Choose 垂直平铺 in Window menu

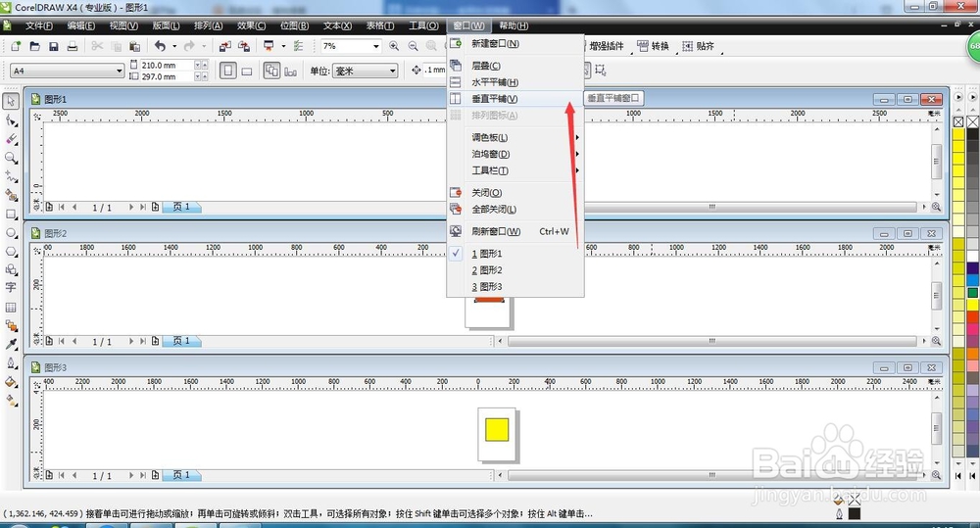click(x=515, y=99)
